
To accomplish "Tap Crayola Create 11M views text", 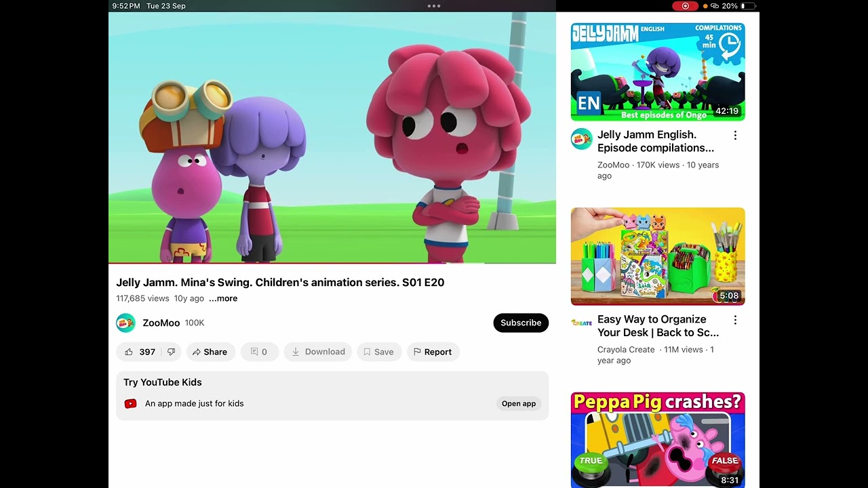I will pyautogui.click(x=656, y=355).
